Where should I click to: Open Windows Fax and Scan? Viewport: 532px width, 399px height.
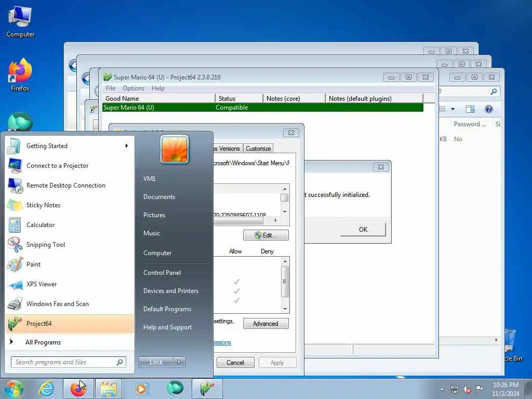coord(70,303)
